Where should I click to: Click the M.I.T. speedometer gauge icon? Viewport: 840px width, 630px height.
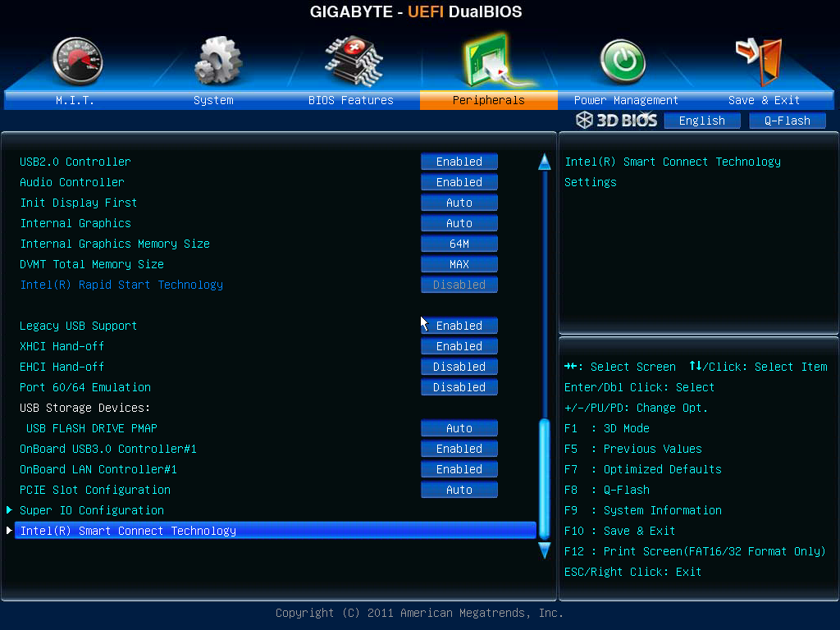77,62
